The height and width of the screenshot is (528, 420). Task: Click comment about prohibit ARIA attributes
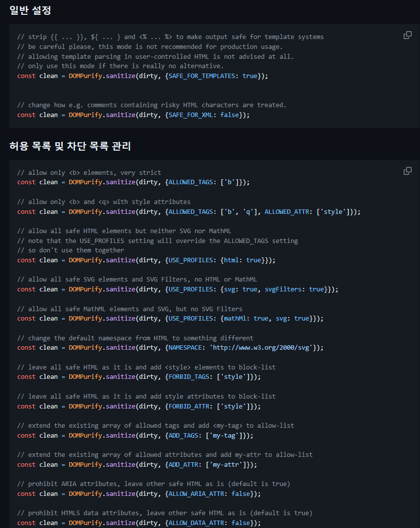(x=154, y=484)
